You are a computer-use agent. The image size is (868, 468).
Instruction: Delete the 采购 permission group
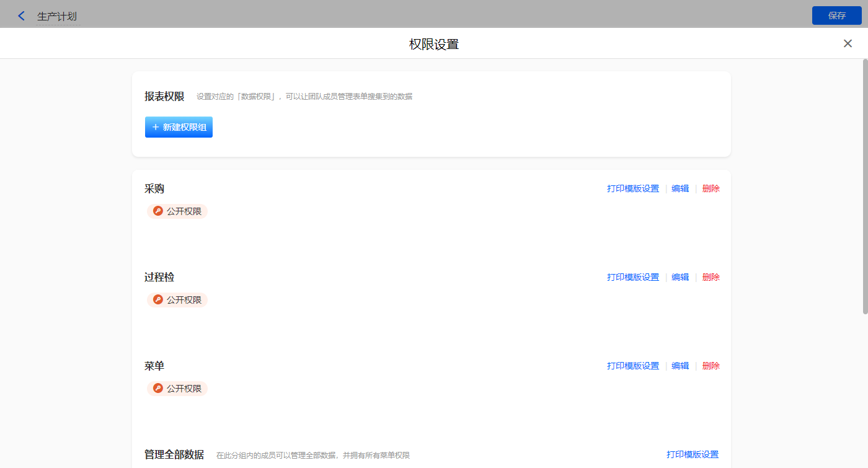click(711, 188)
